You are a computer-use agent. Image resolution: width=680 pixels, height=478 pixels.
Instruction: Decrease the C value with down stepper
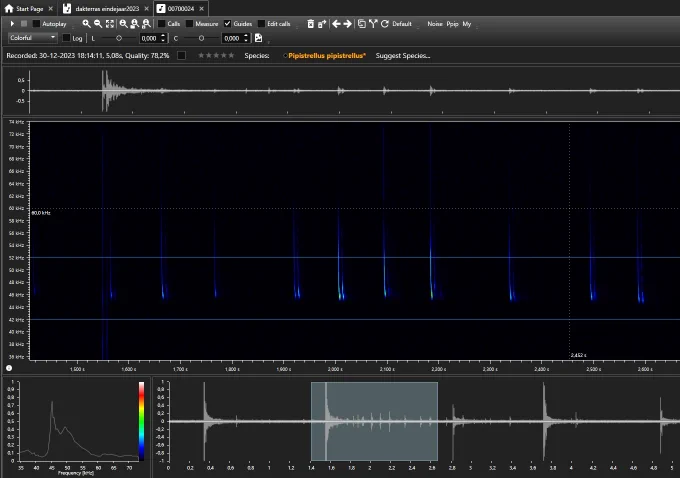pos(245,40)
